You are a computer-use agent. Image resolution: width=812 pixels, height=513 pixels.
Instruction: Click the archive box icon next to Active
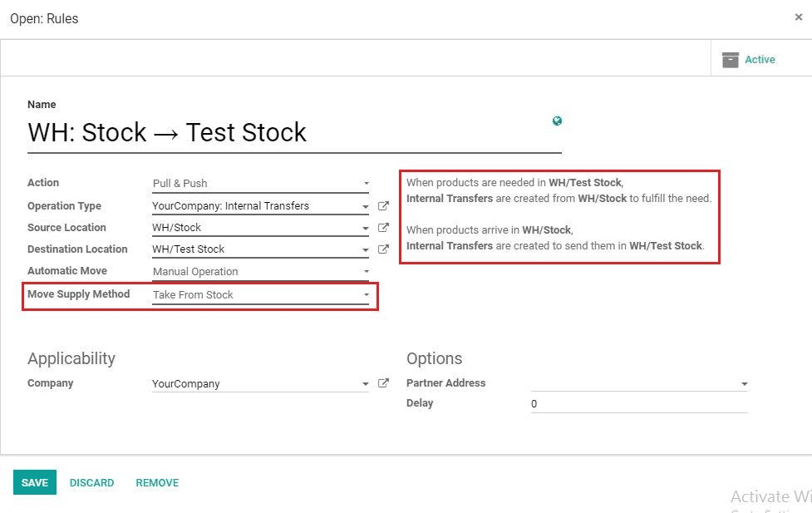click(x=731, y=60)
